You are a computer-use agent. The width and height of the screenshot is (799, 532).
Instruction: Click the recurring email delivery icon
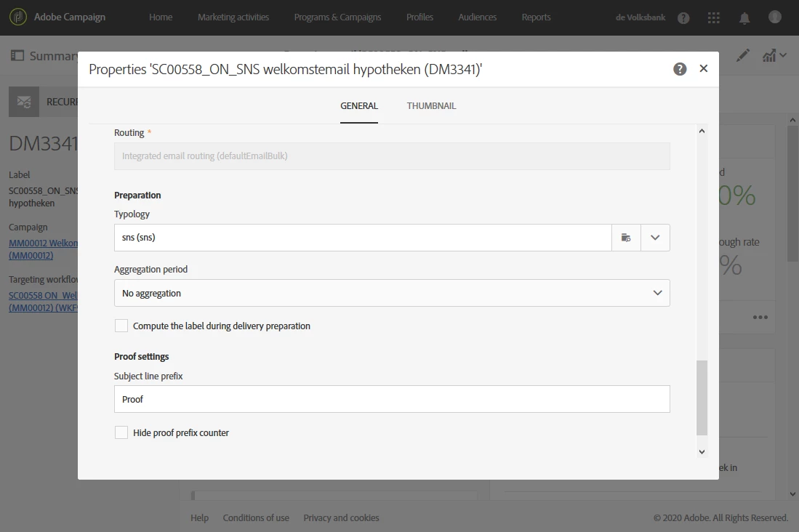tap(24, 102)
